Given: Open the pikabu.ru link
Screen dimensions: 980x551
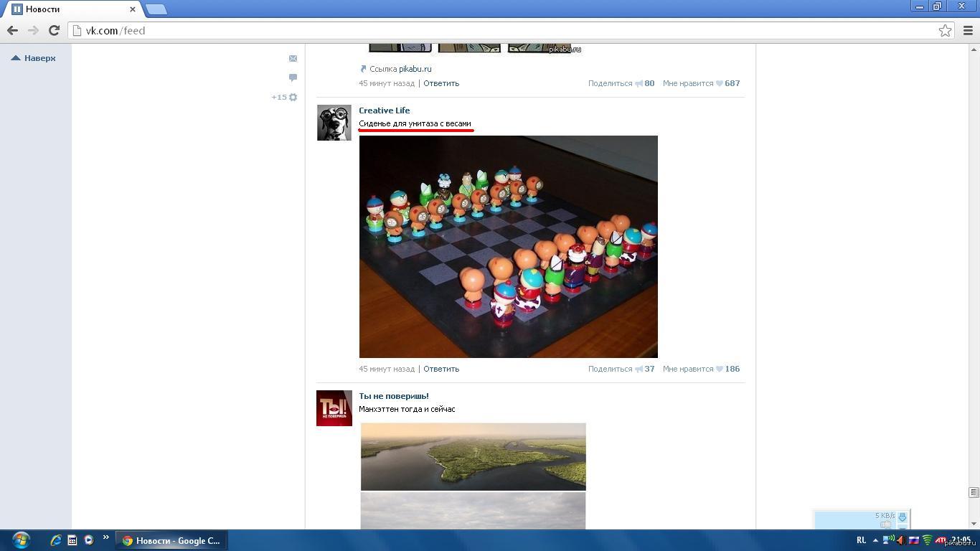Looking at the screenshot, I should 415,69.
